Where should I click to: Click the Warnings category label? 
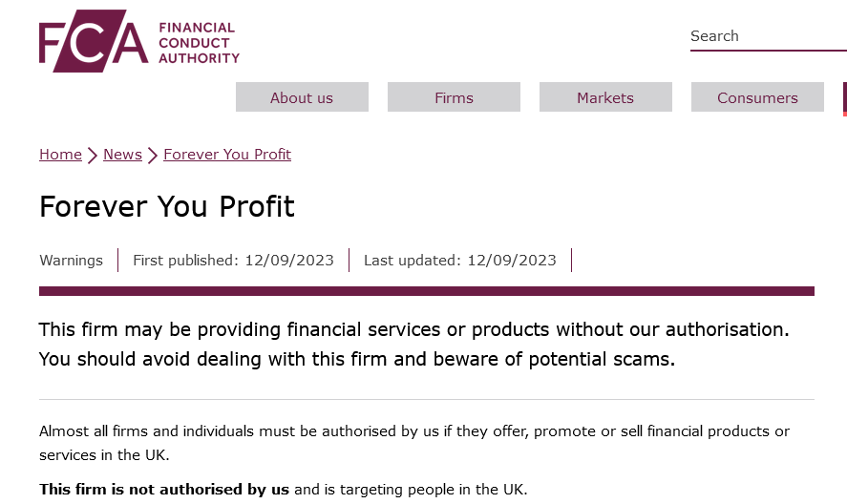point(72,261)
